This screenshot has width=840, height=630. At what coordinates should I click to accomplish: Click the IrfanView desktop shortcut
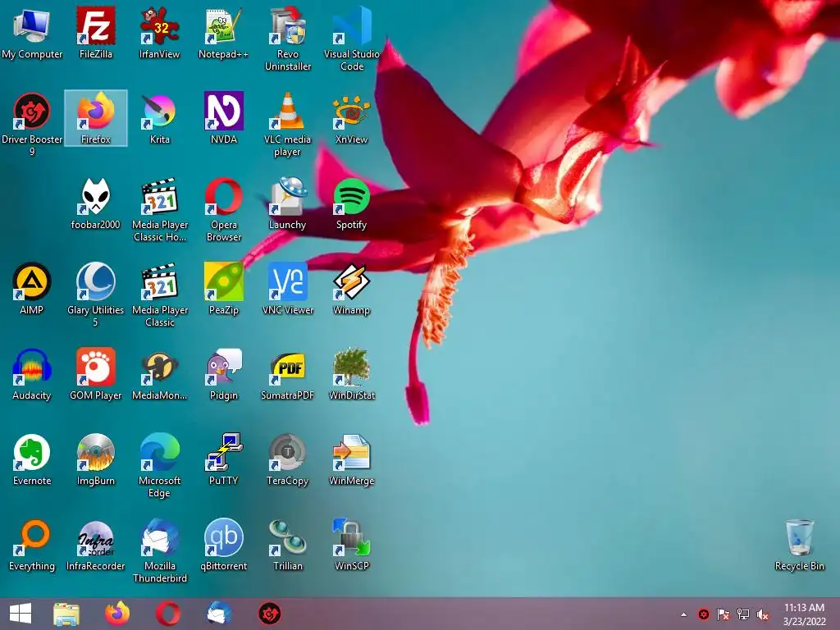click(160, 32)
